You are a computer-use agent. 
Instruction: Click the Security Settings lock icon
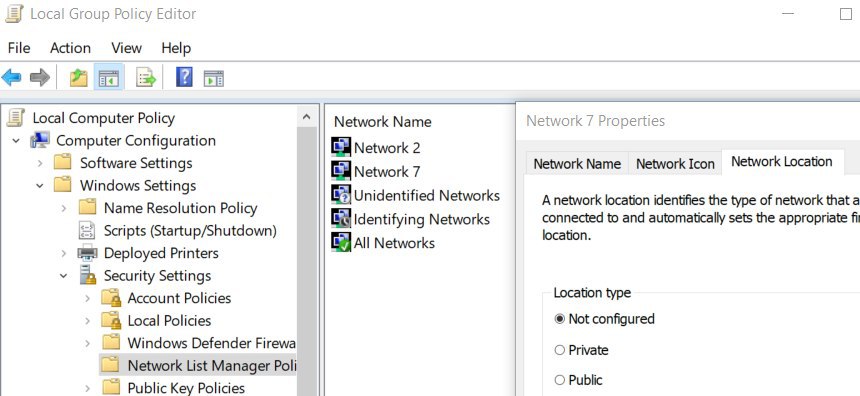point(87,275)
